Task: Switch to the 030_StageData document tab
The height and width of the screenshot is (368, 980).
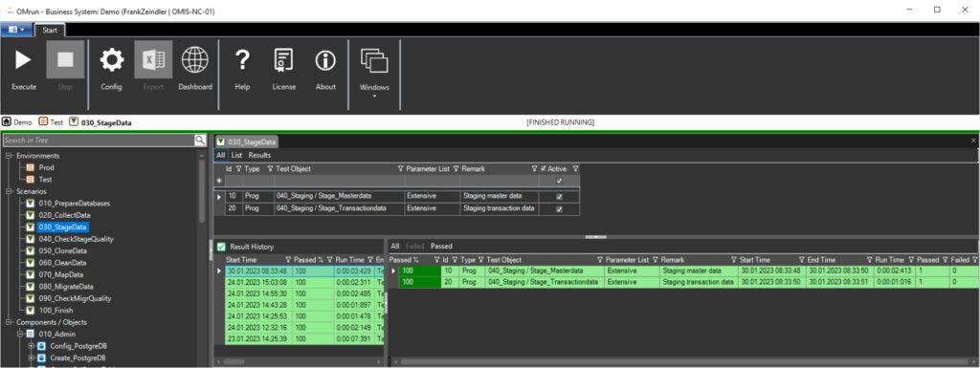Action: click(x=246, y=141)
